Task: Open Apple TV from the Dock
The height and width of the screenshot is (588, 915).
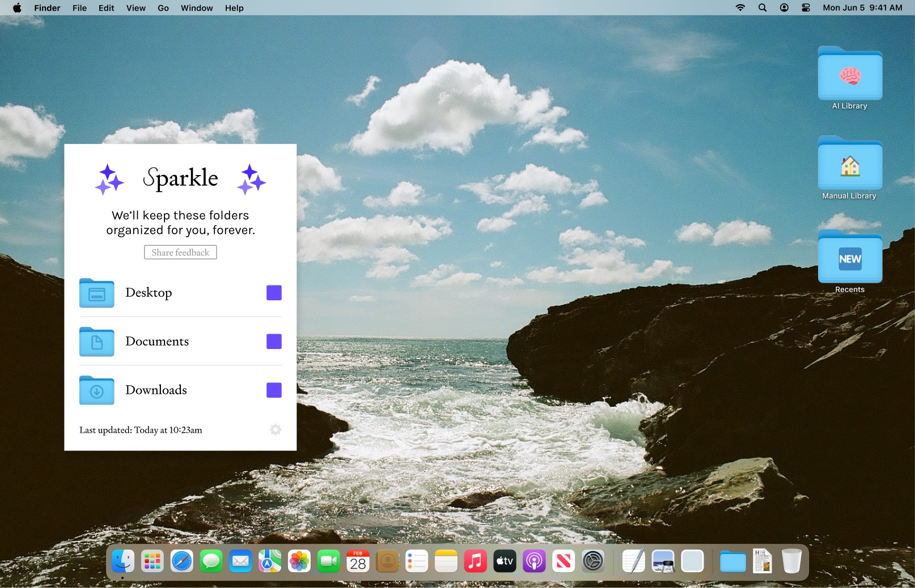Action: 505,561
